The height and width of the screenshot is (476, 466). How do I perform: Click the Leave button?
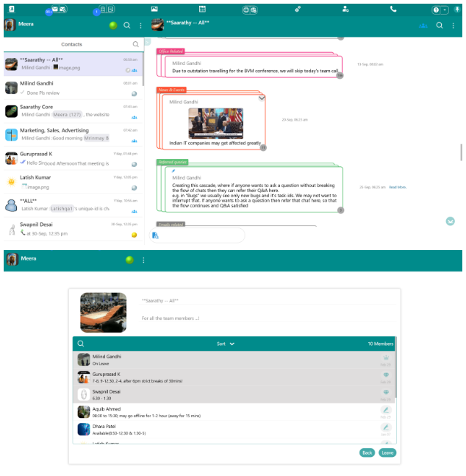pyautogui.click(x=387, y=452)
